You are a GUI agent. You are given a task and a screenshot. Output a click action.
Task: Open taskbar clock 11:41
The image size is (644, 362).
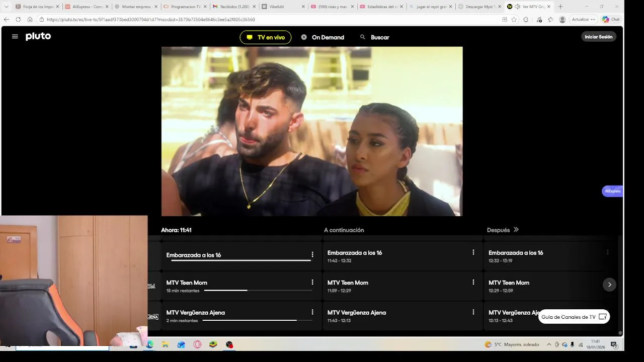click(596, 344)
